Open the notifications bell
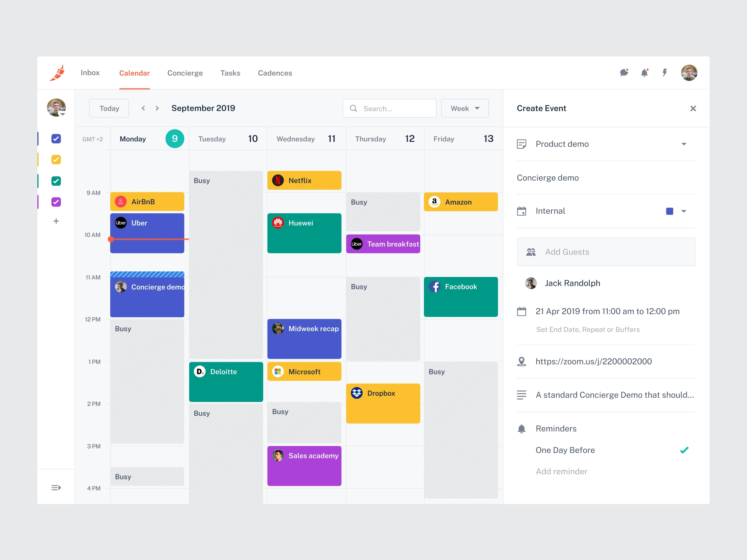The image size is (747, 560). click(x=644, y=73)
